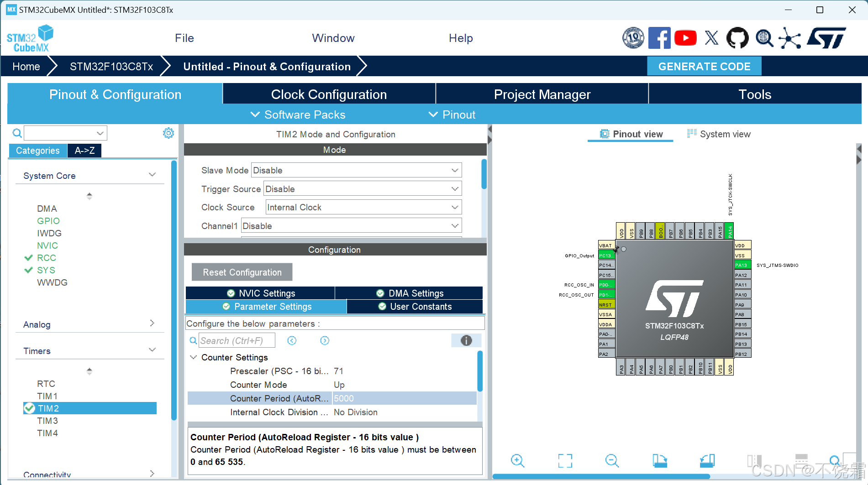Select the PA14 SWCLK pin on chip
The image size is (868, 485).
click(x=729, y=231)
